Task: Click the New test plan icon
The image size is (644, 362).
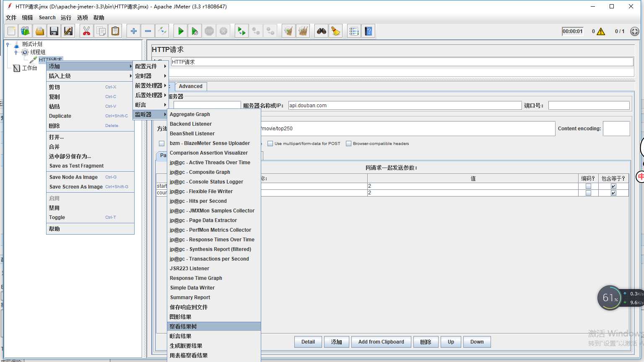Action: coord(11,31)
